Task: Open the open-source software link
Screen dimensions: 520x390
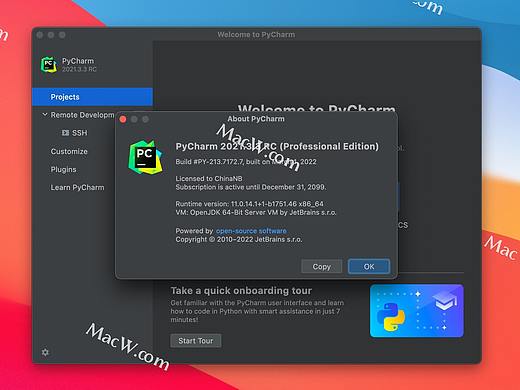Action: [251, 231]
